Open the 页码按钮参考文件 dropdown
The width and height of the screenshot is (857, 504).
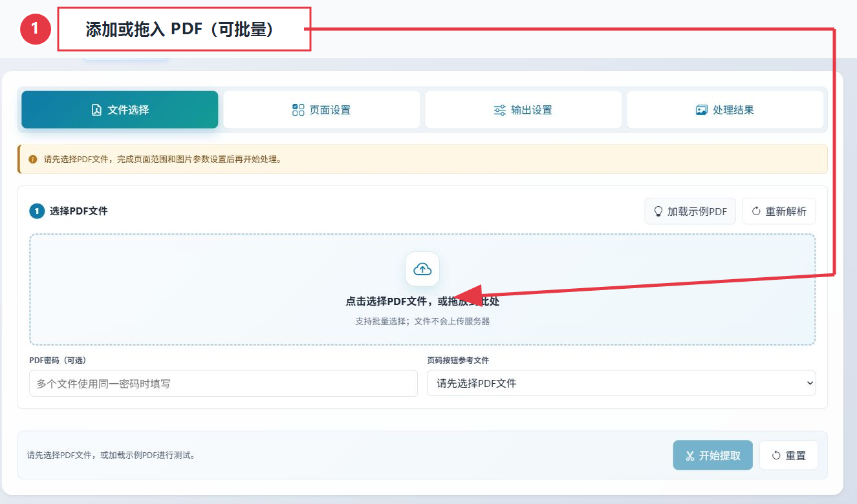click(621, 383)
